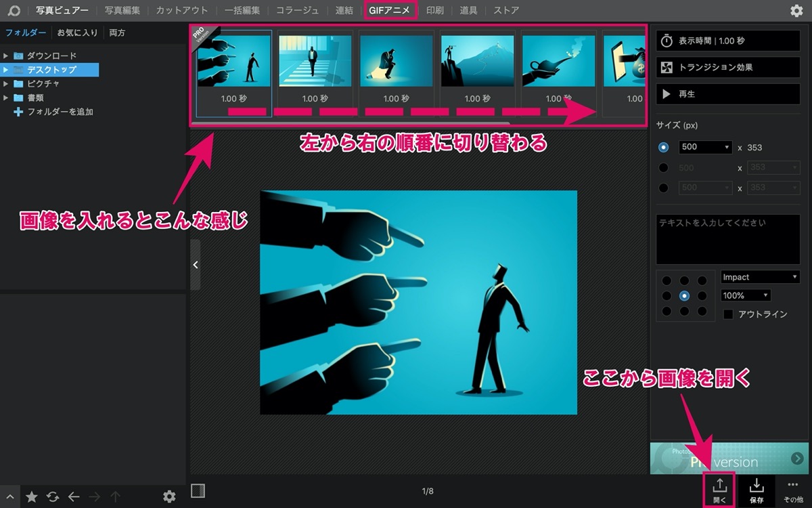
Task: Select the second size radio button
Action: [664, 167]
